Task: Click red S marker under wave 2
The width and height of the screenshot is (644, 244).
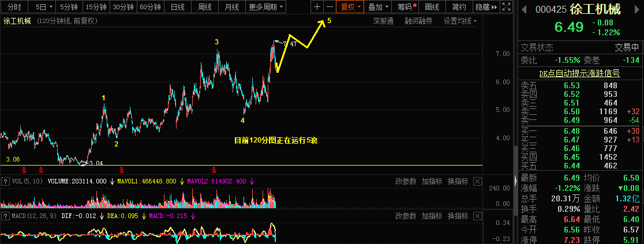Action: pos(122,170)
